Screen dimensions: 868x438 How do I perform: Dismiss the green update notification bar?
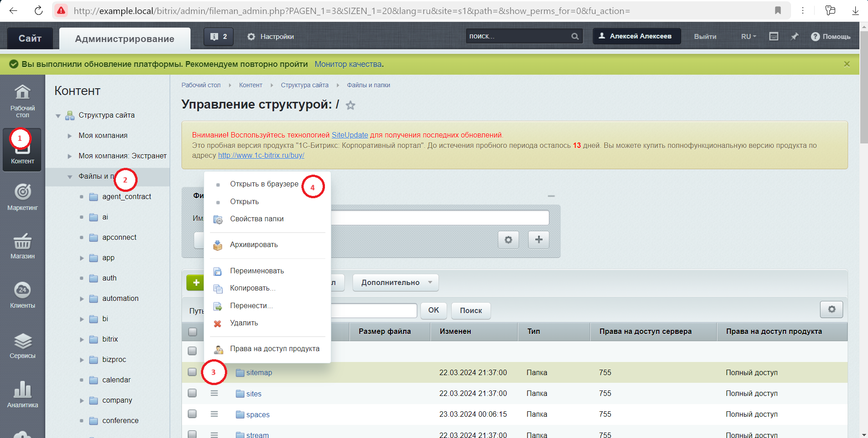point(847,64)
